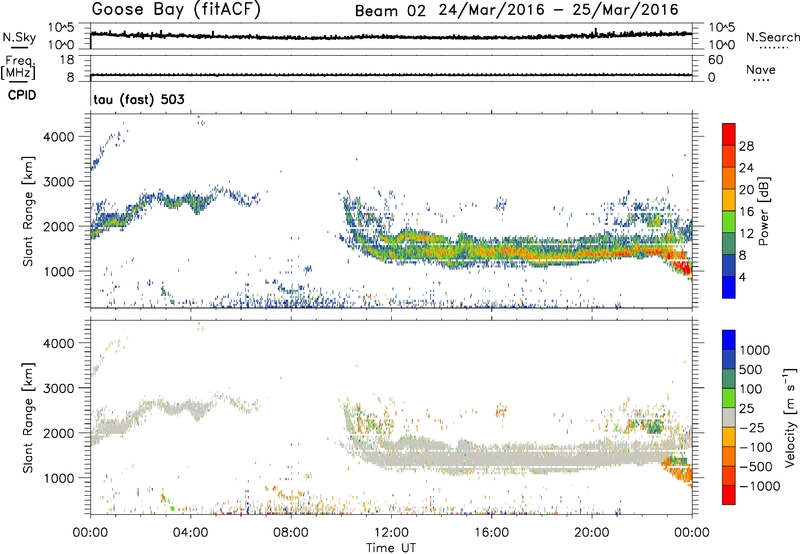Click the CPID row label
The width and height of the screenshot is (800, 554).
coord(22,95)
